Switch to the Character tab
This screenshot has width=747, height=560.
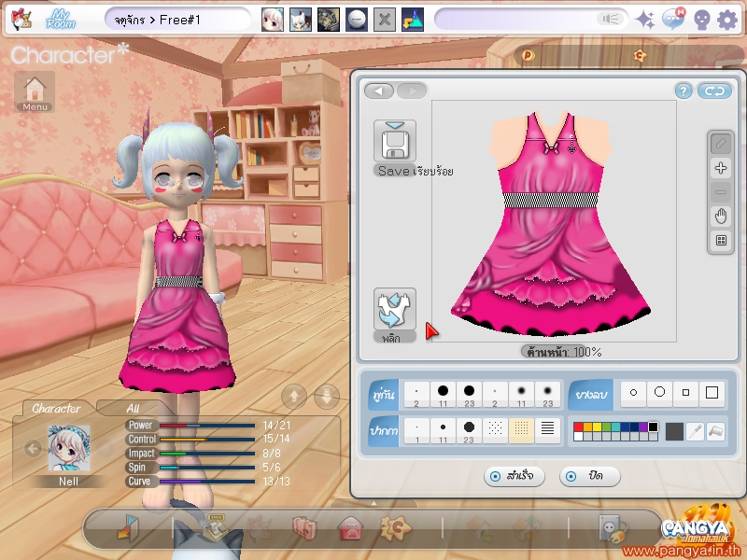56,408
